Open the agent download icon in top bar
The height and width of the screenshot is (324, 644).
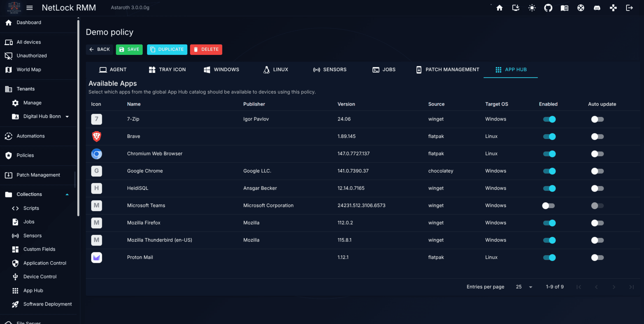tap(516, 8)
